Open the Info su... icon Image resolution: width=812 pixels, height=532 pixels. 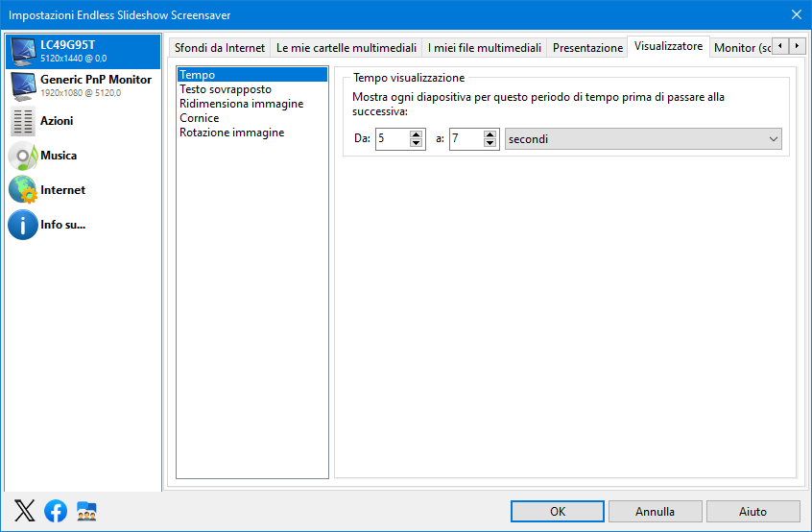click(x=23, y=225)
